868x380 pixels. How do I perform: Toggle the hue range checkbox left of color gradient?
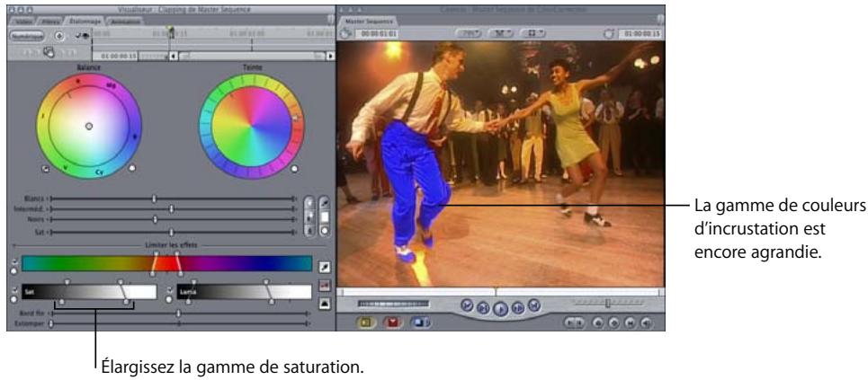coord(13,260)
